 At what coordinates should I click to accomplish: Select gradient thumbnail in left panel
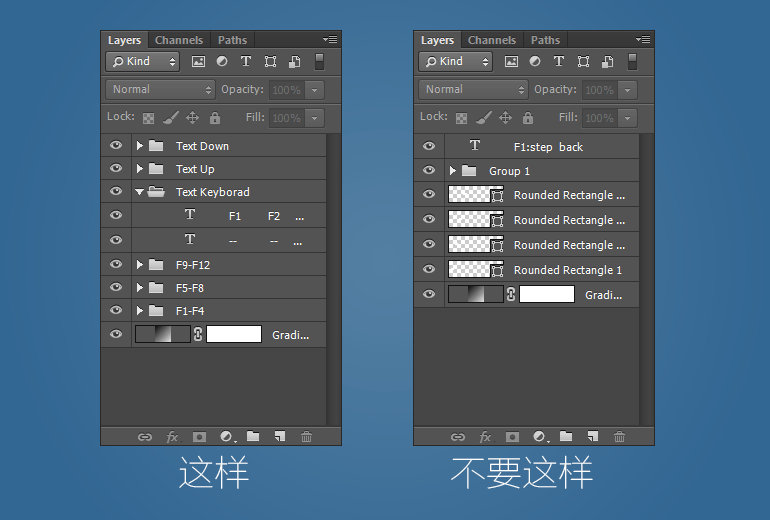click(x=163, y=334)
